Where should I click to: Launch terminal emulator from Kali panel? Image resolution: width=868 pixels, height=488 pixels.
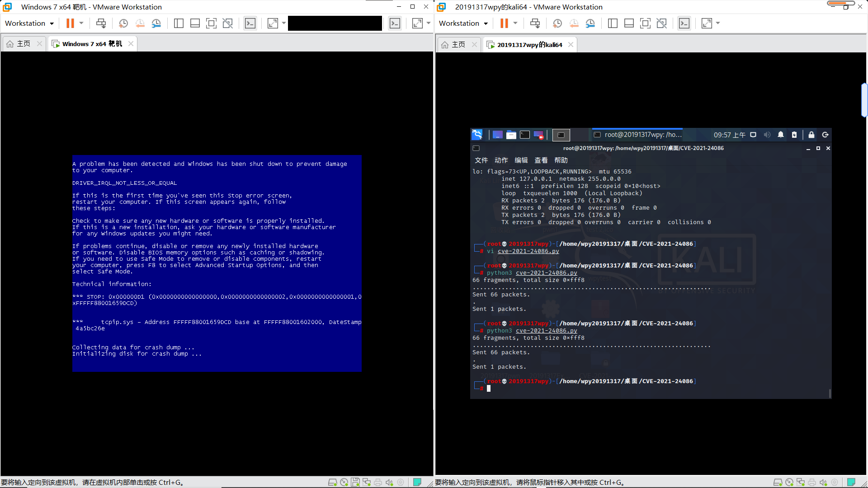[524, 135]
